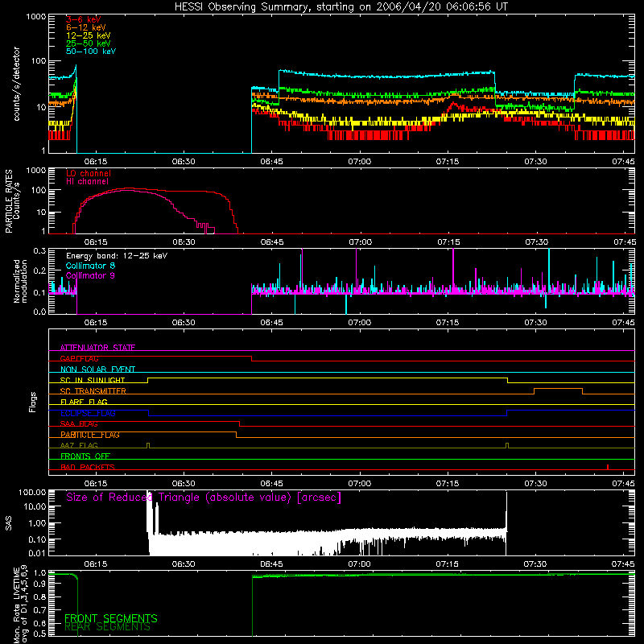Viewport: 644px width, 644px height.
Task: Click the FRONTS_OFF flag label
Action: click(x=85, y=456)
